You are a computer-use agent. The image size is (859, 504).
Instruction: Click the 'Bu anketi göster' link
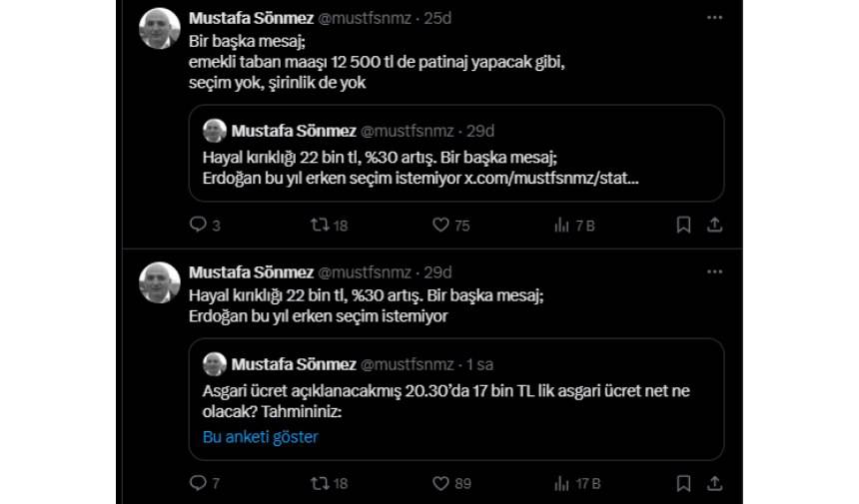pyautogui.click(x=260, y=436)
